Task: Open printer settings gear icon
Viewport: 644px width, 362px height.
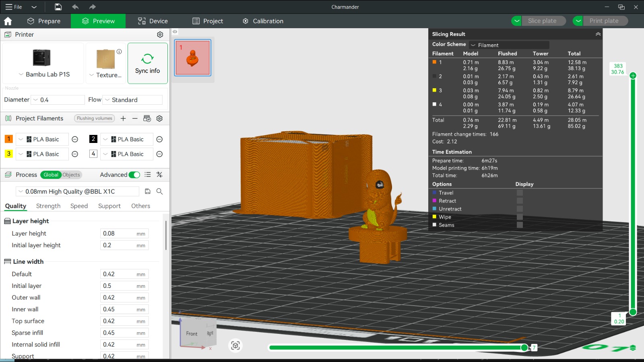Action: coord(160,35)
